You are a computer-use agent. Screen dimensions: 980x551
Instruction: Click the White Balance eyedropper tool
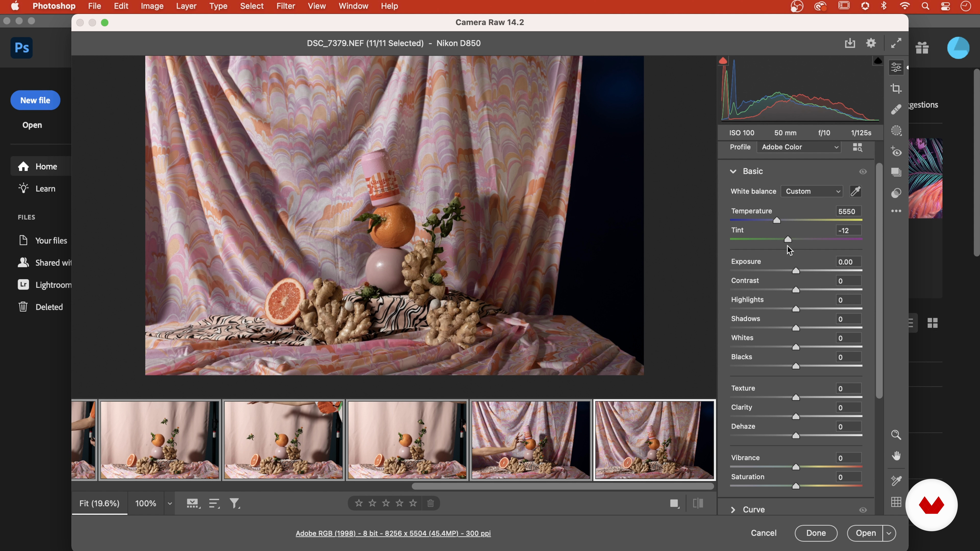[x=856, y=191]
